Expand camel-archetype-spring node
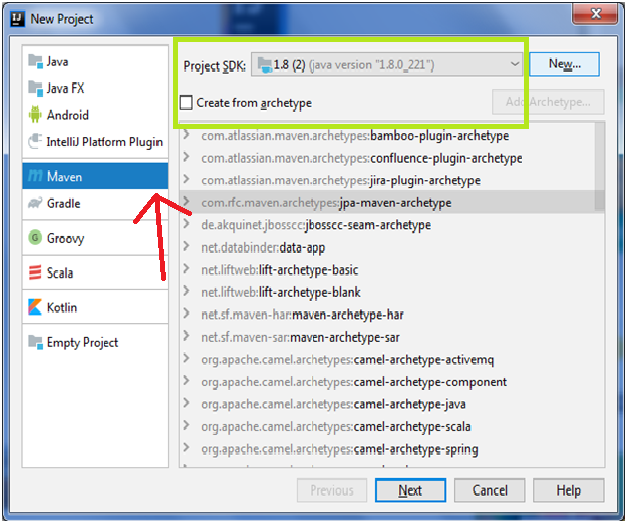 [186, 448]
